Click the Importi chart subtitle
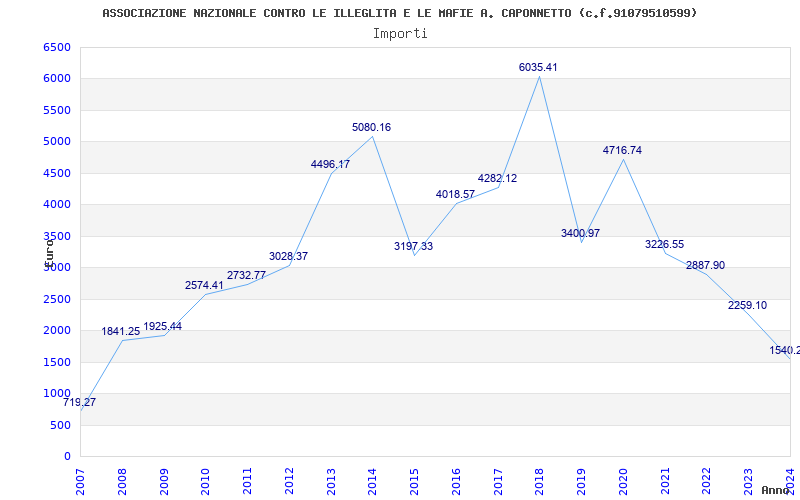Viewport: 800px width, 500px height. 400,34
